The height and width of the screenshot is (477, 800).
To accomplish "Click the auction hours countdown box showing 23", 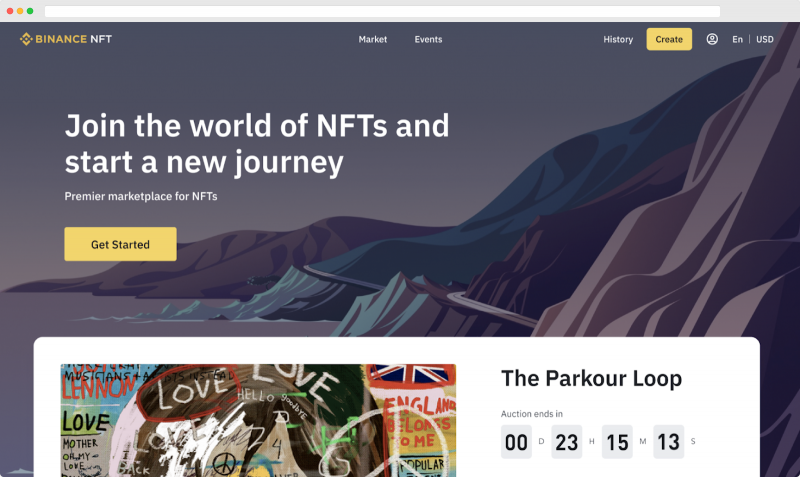I will pyautogui.click(x=566, y=442).
